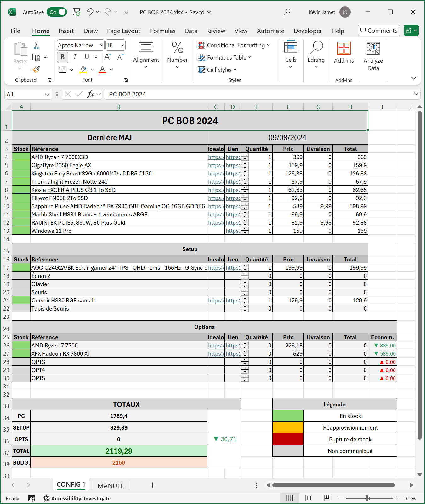Click the vertical scrollbar thumb
The width and height of the screenshot is (425, 504).
[x=419, y=276]
